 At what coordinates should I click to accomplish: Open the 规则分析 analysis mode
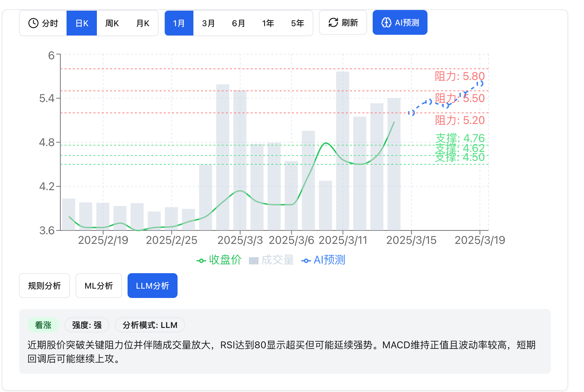click(44, 286)
